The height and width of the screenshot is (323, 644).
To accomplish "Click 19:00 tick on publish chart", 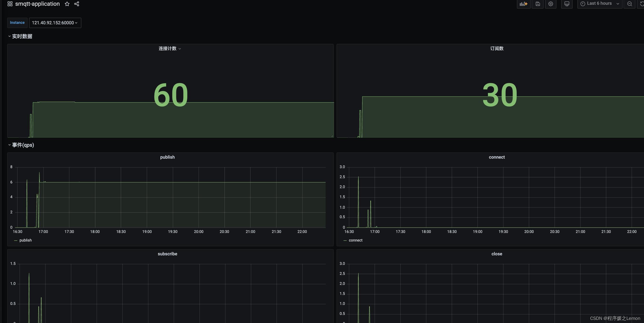I will [147, 232].
